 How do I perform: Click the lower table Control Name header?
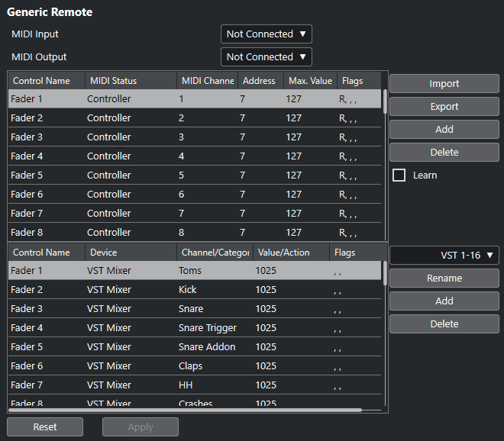[47, 253]
